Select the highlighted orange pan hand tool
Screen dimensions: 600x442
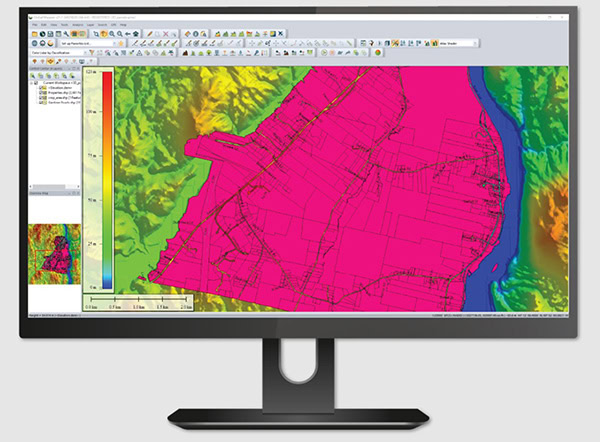point(104,34)
